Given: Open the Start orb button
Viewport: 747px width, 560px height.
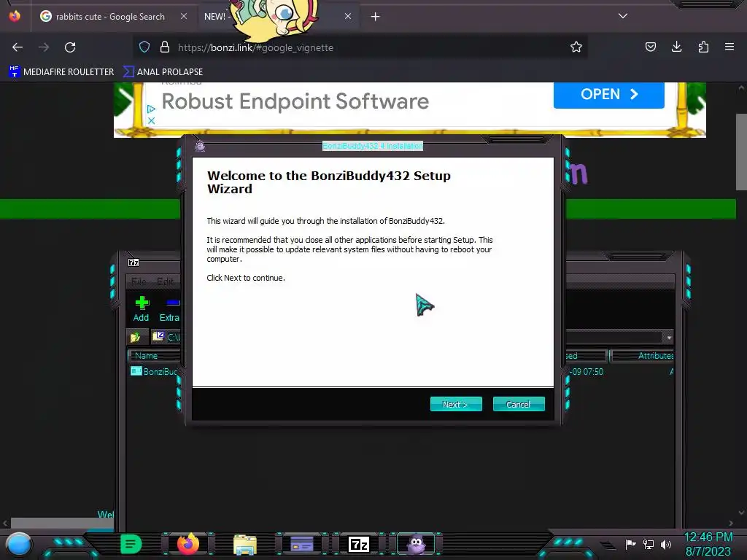Looking at the screenshot, I should point(19,544).
